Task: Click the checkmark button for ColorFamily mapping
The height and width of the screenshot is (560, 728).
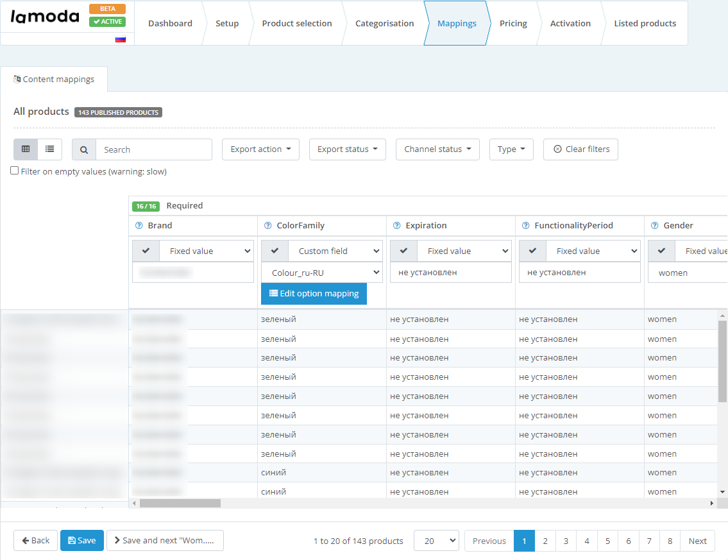Action: point(275,251)
